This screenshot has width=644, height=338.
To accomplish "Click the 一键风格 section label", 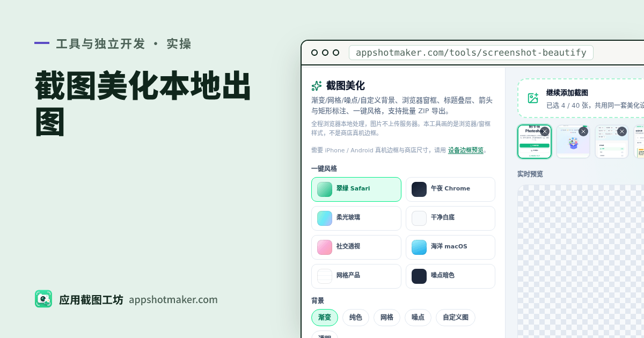I will point(324,168).
